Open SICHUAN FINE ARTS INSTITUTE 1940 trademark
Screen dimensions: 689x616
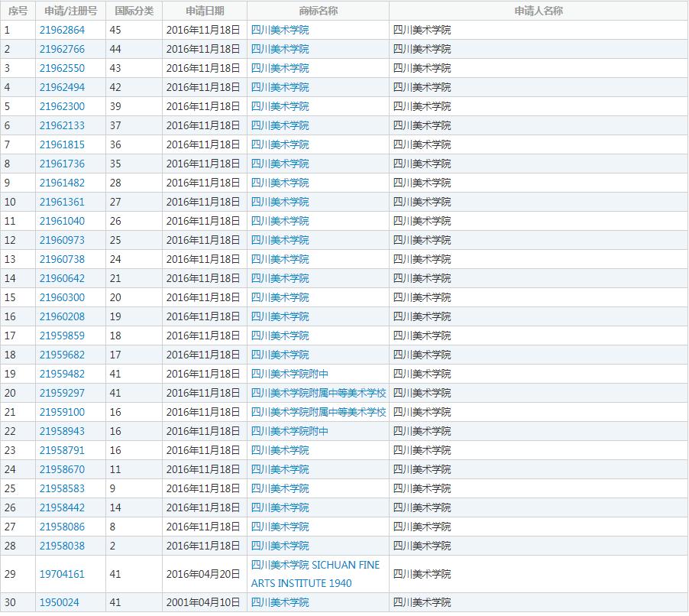(315, 574)
